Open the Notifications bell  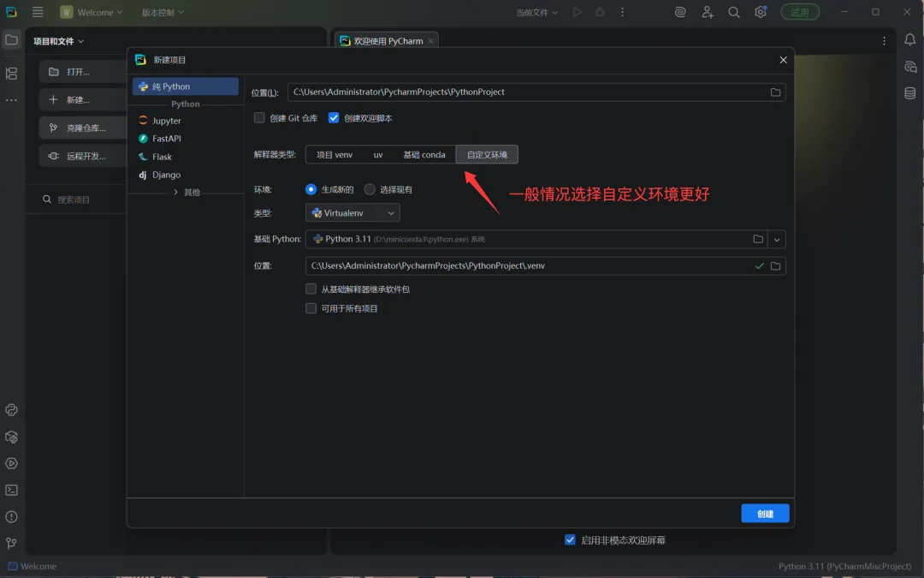point(909,40)
